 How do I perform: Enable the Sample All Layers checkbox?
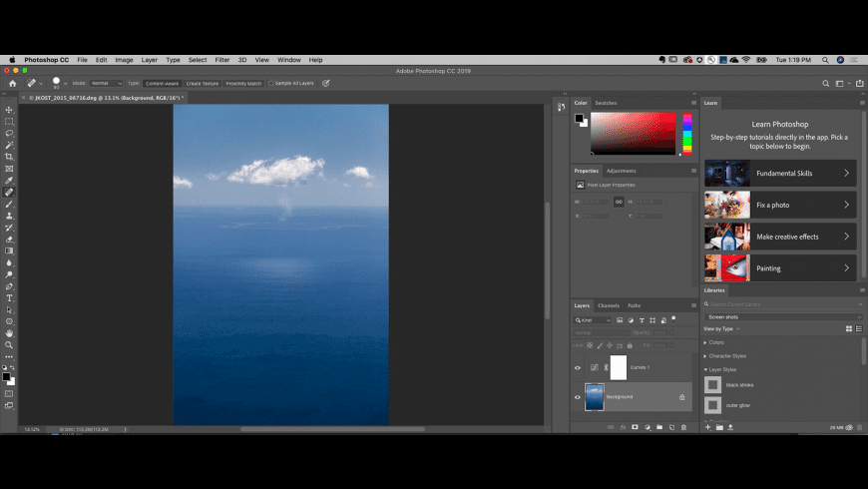click(x=271, y=83)
